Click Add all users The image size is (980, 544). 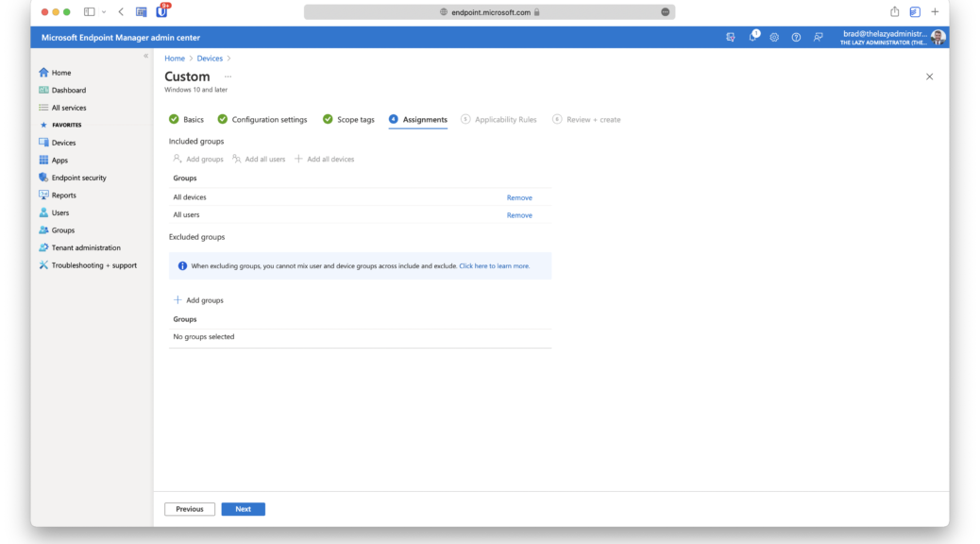(258, 159)
